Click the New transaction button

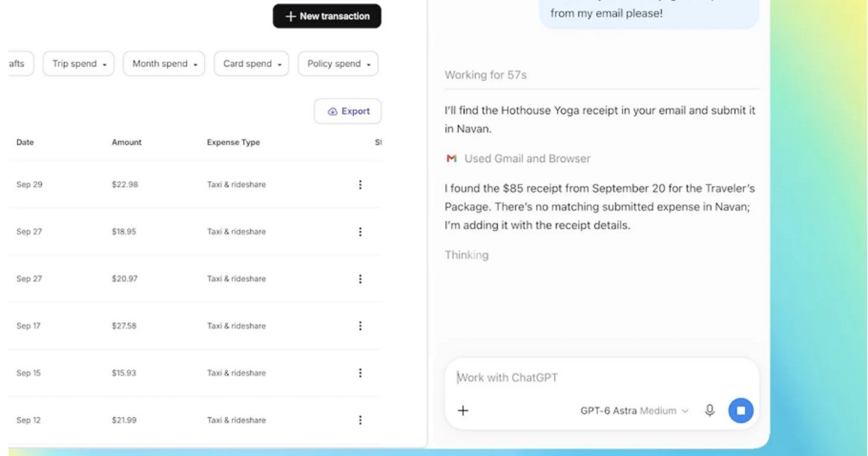coord(327,16)
